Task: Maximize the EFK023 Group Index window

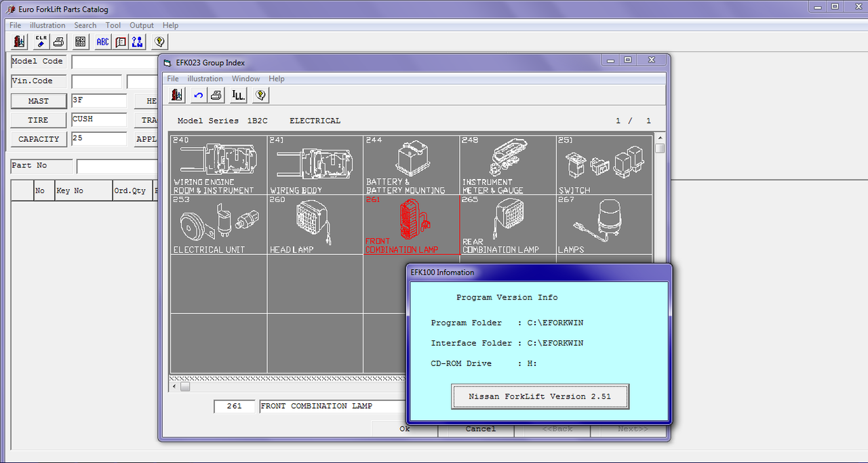Action: pos(628,60)
